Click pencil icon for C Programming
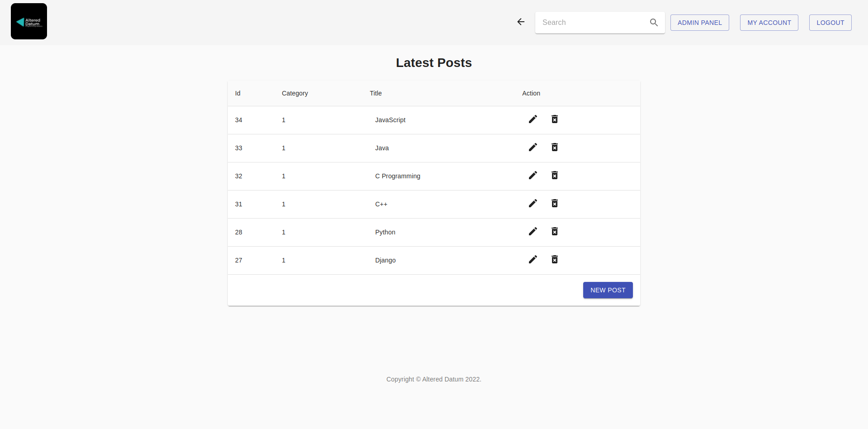This screenshot has width=868, height=429. [x=533, y=175]
